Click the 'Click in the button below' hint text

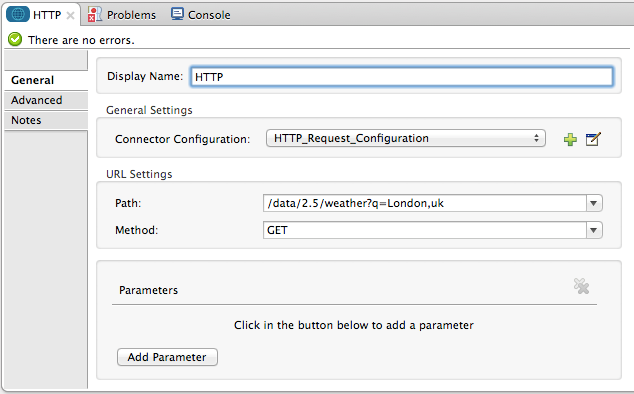tap(353, 325)
